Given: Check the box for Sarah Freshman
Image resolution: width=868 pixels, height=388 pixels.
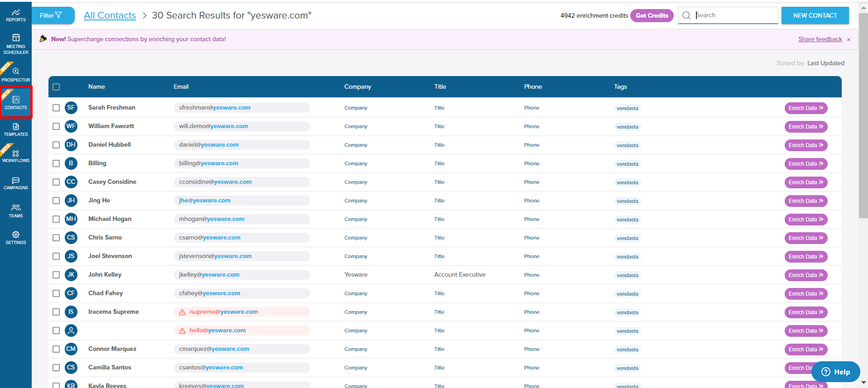Looking at the screenshot, I should tap(56, 108).
